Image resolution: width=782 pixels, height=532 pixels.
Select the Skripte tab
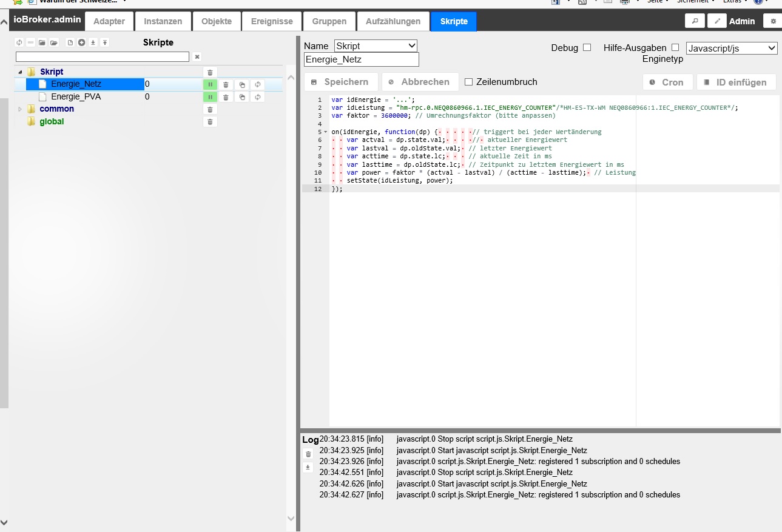coord(454,21)
